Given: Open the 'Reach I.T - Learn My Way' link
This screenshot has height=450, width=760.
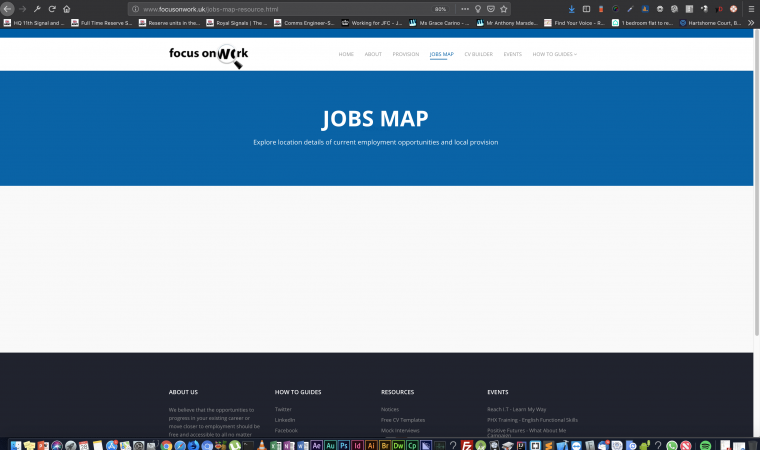Looking at the screenshot, I should coord(517,409).
